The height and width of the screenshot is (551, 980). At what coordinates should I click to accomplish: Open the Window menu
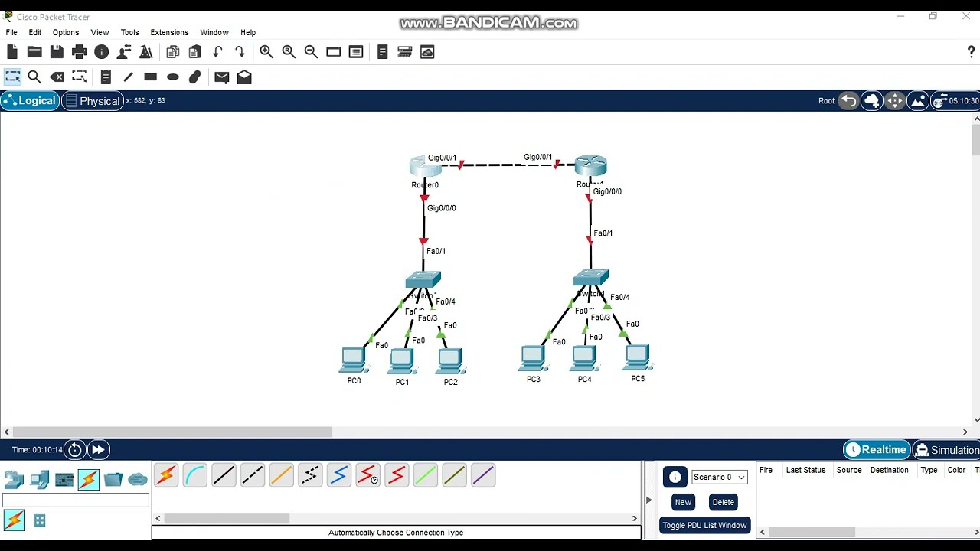click(214, 33)
